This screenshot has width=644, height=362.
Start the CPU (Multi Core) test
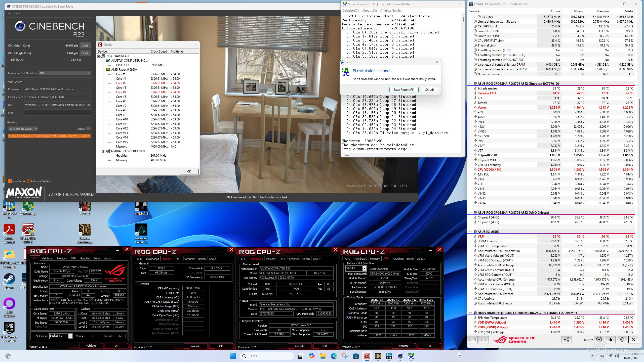(85, 46)
